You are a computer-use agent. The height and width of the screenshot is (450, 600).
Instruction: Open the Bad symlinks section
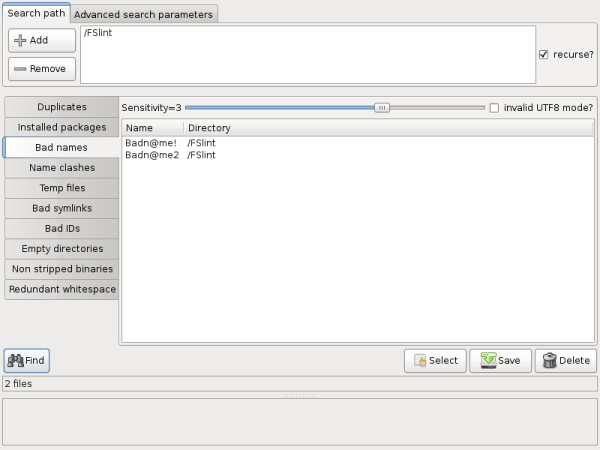[61, 208]
